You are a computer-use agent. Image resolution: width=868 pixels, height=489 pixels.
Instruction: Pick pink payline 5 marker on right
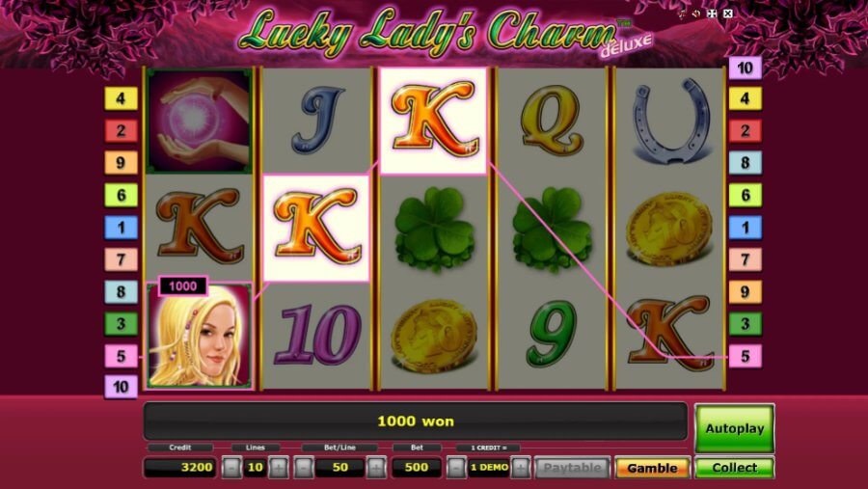[745, 356]
